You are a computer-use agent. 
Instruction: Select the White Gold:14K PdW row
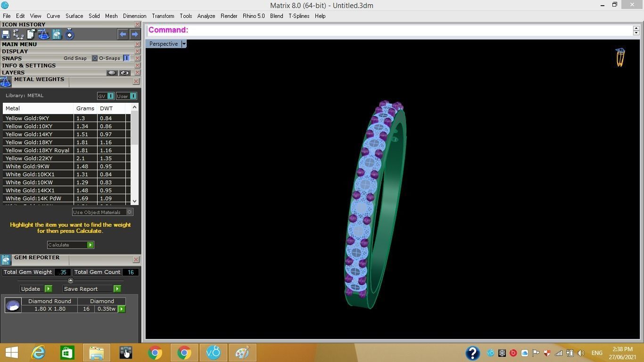(x=66, y=198)
